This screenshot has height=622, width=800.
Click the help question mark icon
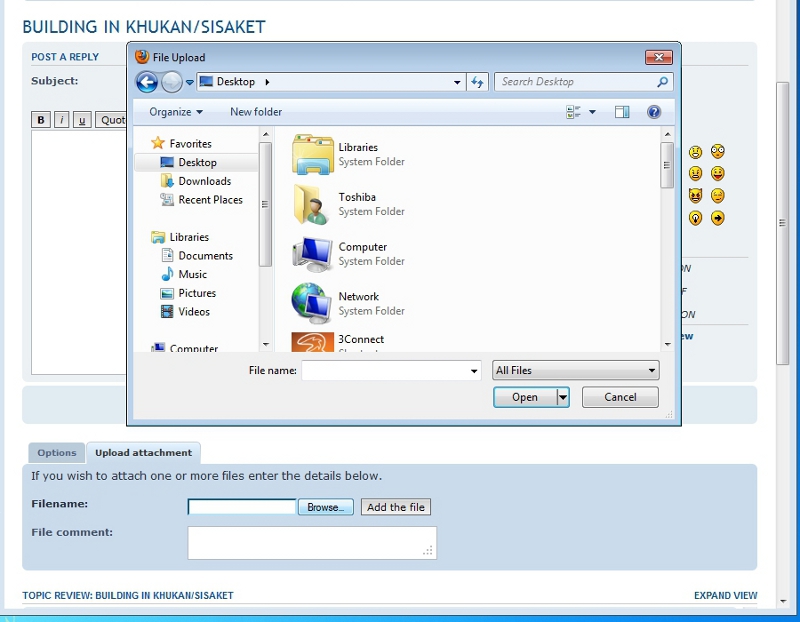click(x=654, y=112)
